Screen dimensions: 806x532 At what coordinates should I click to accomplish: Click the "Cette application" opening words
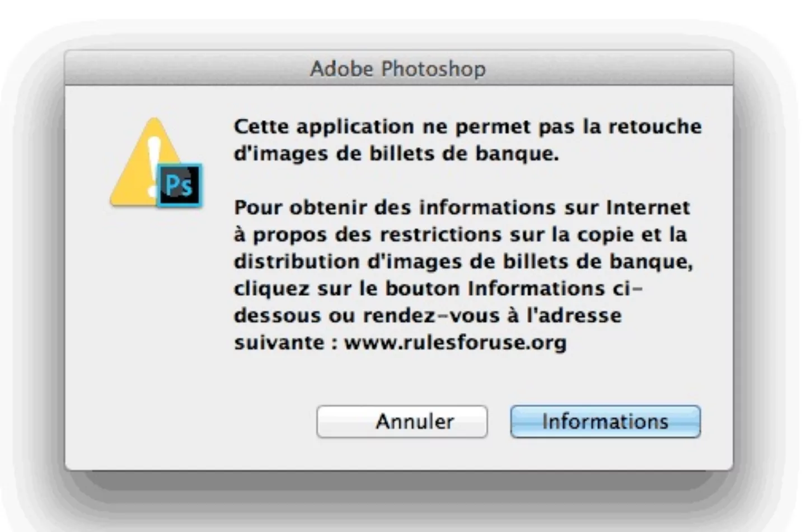[x=324, y=126]
